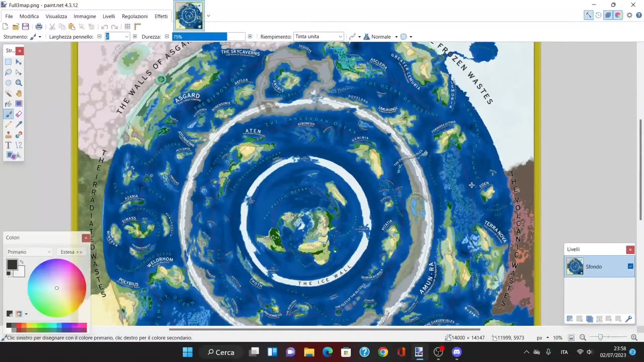The width and height of the screenshot is (644, 362).
Task: Open Riempimento Tinta unita dropdown
Action: [318, 37]
